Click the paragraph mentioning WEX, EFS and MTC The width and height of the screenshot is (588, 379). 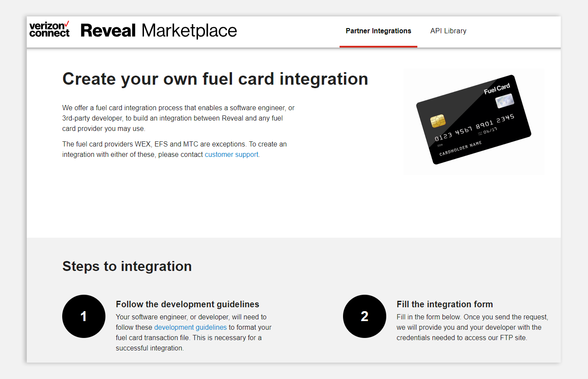click(x=175, y=149)
